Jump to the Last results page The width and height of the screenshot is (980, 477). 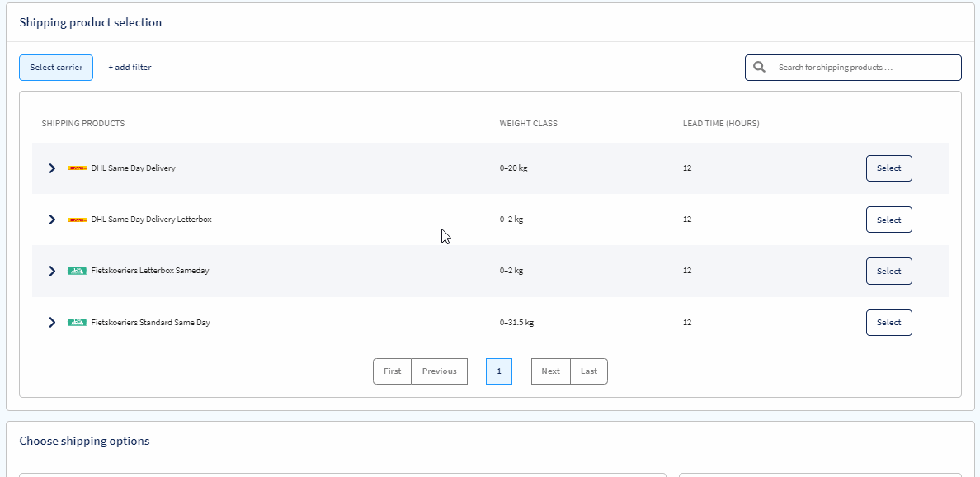point(588,371)
